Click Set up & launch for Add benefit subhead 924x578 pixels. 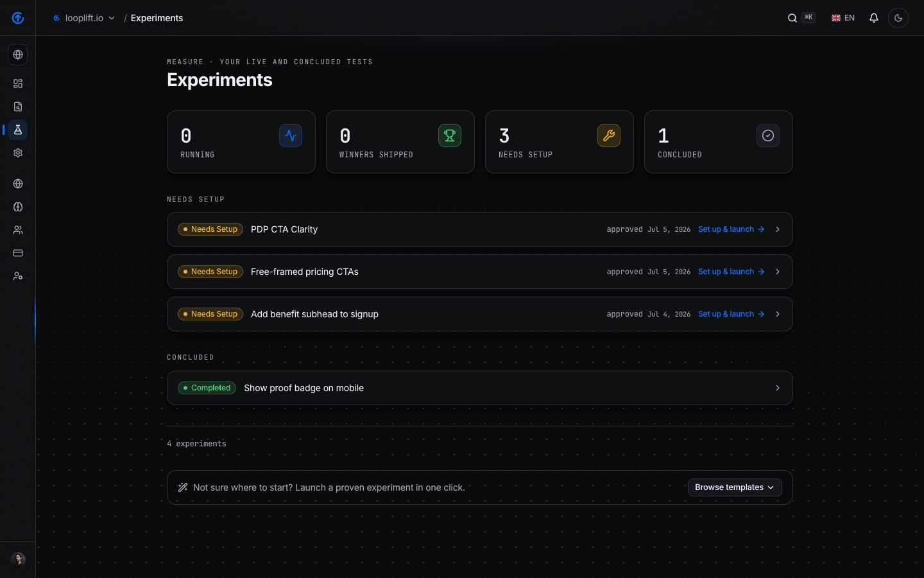731,314
